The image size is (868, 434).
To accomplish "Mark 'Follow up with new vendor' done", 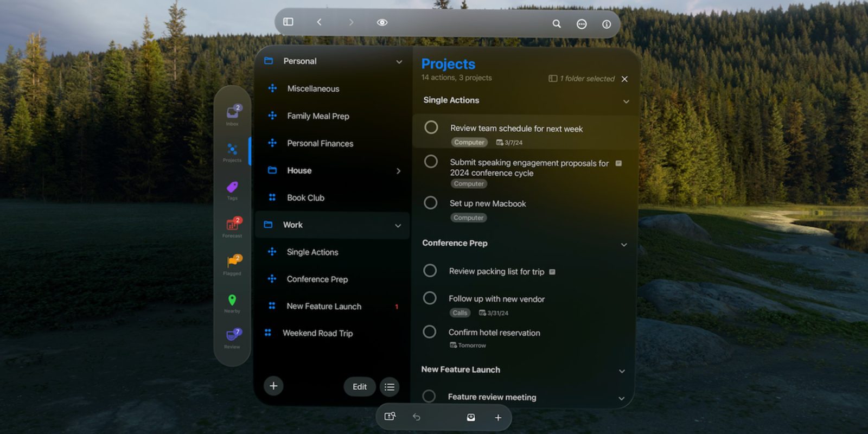I will pos(430,298).
